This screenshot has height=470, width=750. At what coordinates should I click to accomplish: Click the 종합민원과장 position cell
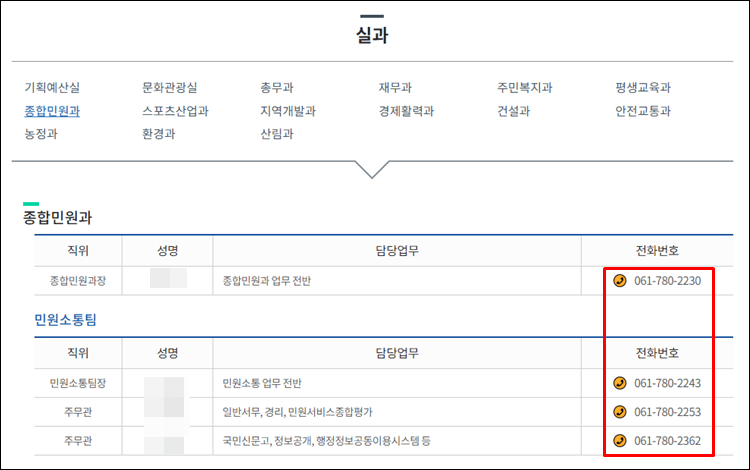tap(78, 281)
